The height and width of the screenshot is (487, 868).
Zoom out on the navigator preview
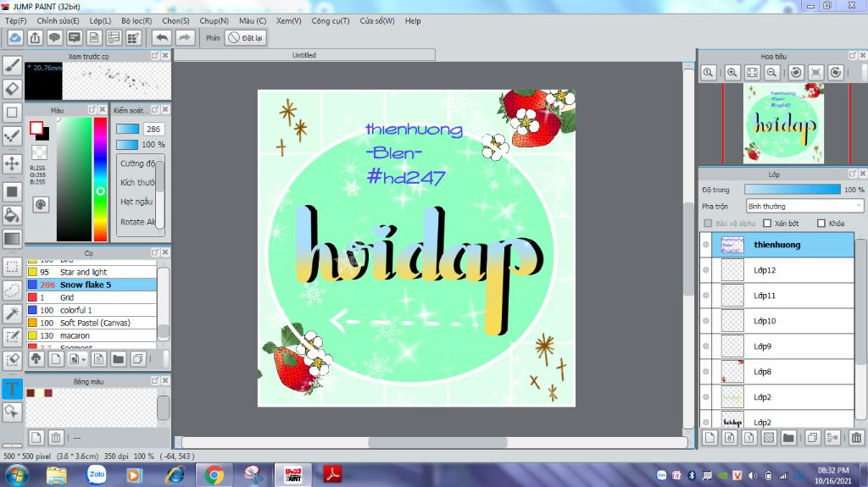(x=771, y=73)
